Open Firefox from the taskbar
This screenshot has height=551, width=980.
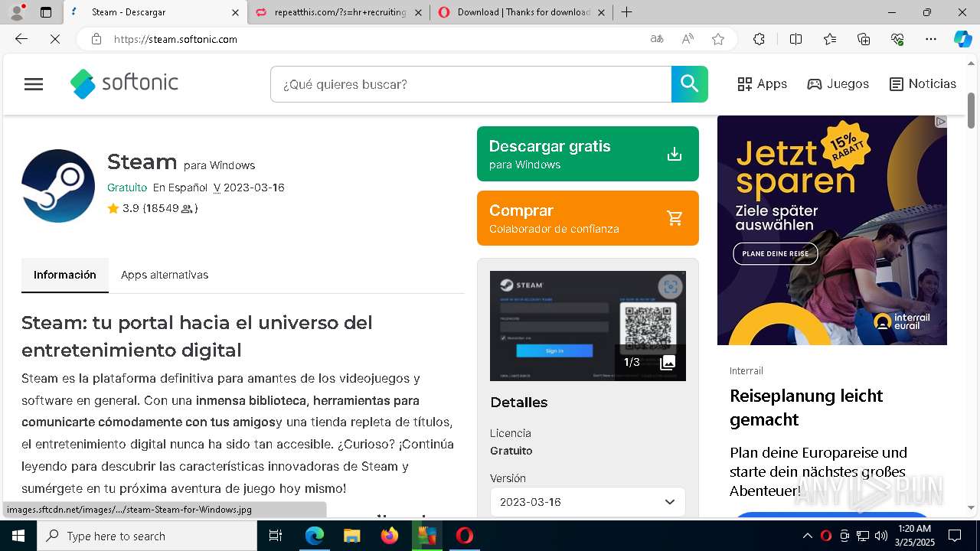390,536
